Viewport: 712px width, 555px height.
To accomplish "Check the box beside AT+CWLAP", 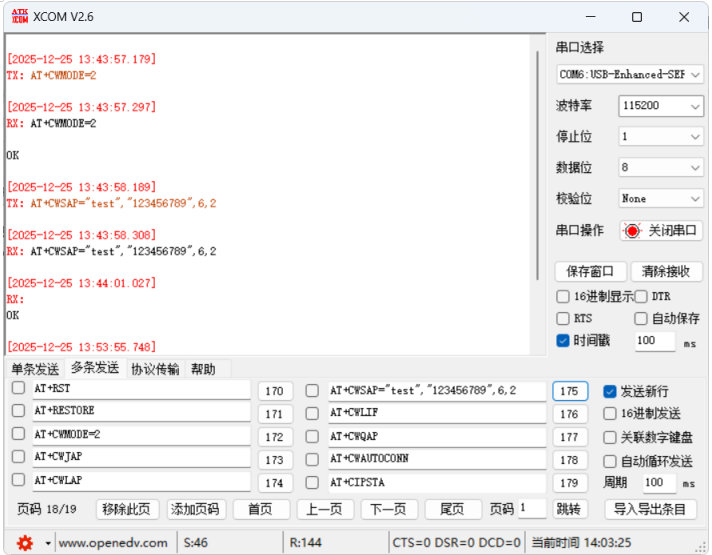I will click(18, 480).
